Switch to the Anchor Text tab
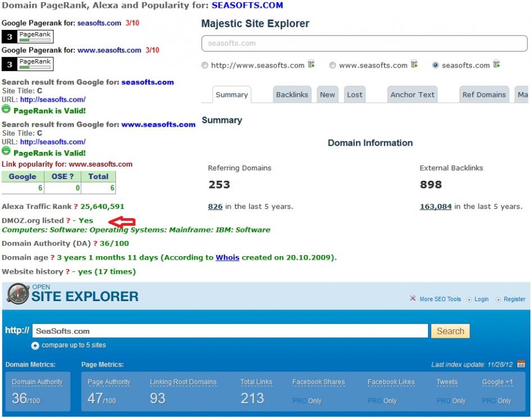The image size is (532, 420). 412,95
